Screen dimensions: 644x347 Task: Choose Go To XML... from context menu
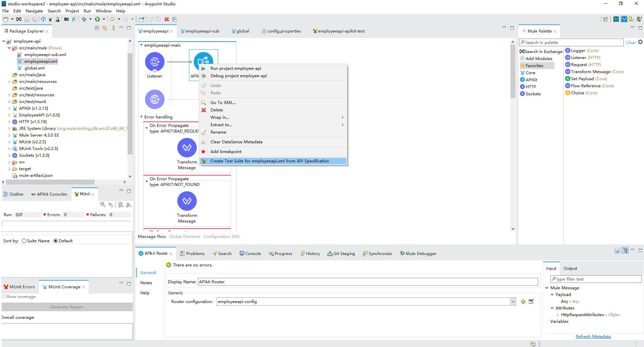(273, 103)
